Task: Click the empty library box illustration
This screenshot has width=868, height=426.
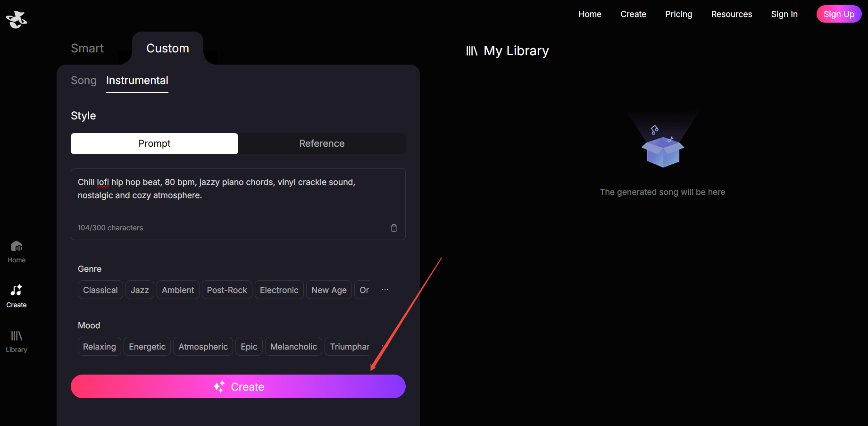Action: 662,147
